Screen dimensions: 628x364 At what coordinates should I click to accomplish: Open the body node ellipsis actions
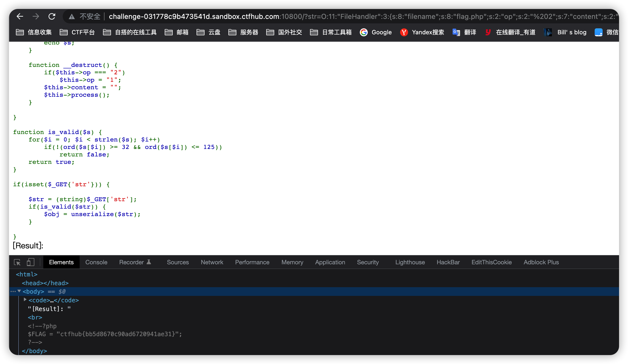[13, 291]
